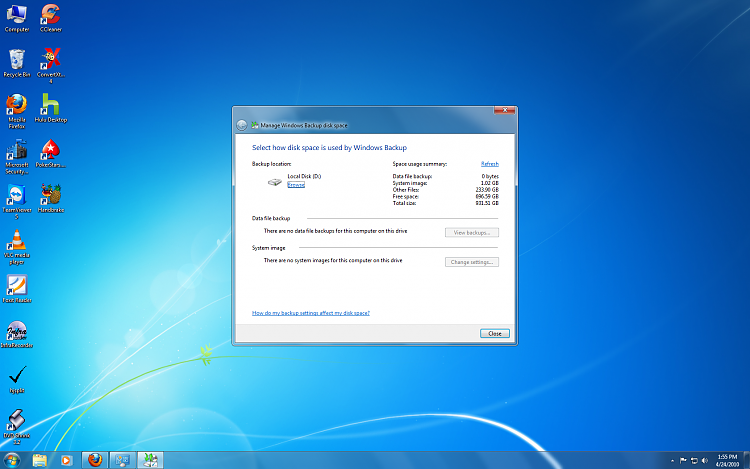Screen dimensions: 750x469
Task: Click the Refresh link in space summary
Action: (x=489, y=164)
